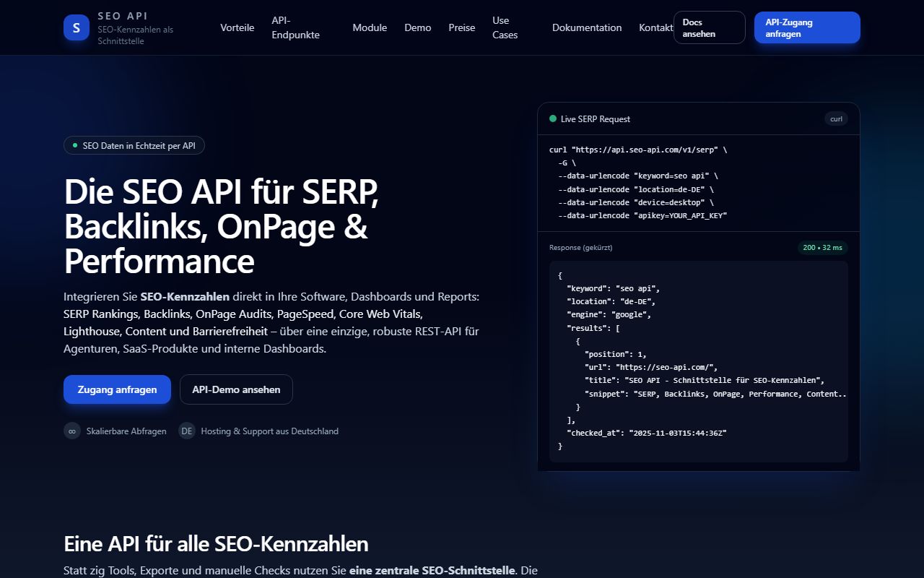924x578 pixels.
Task: Open the Vorteile nav item
Action: point(237,27)
